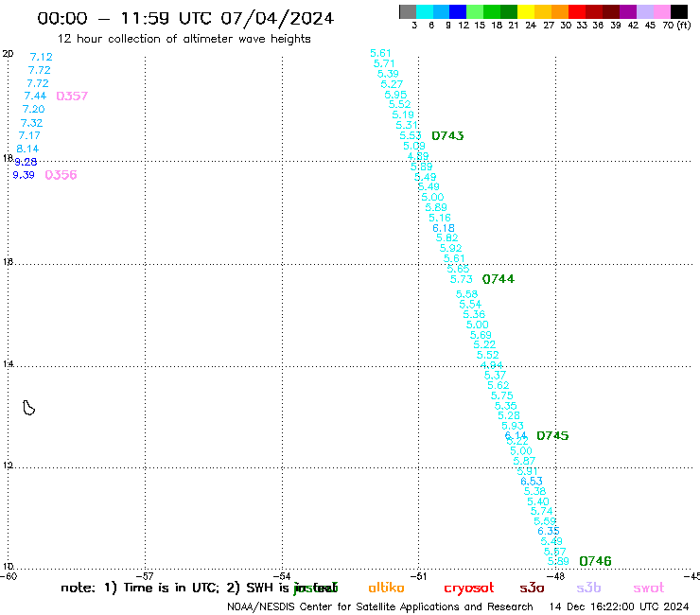The image size is (700, 615).
Task: Click wave height value '5.58'
Action: (466, 294)
